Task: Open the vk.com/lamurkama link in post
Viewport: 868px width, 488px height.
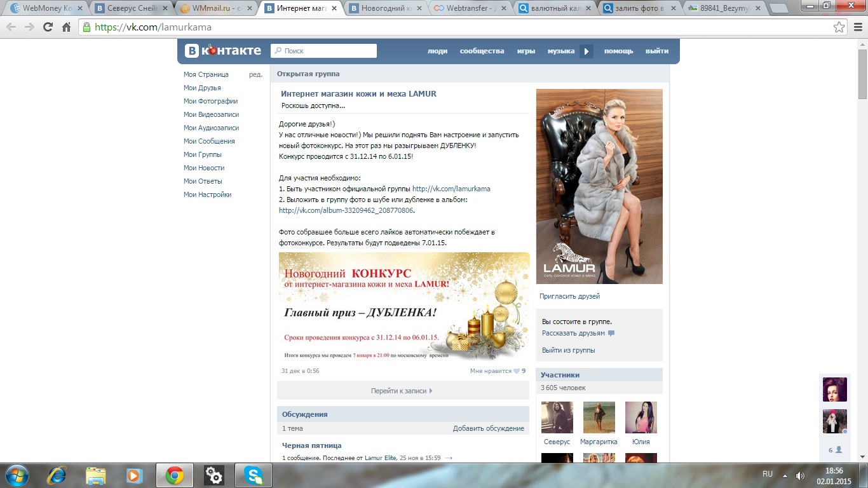Action: 451,189
